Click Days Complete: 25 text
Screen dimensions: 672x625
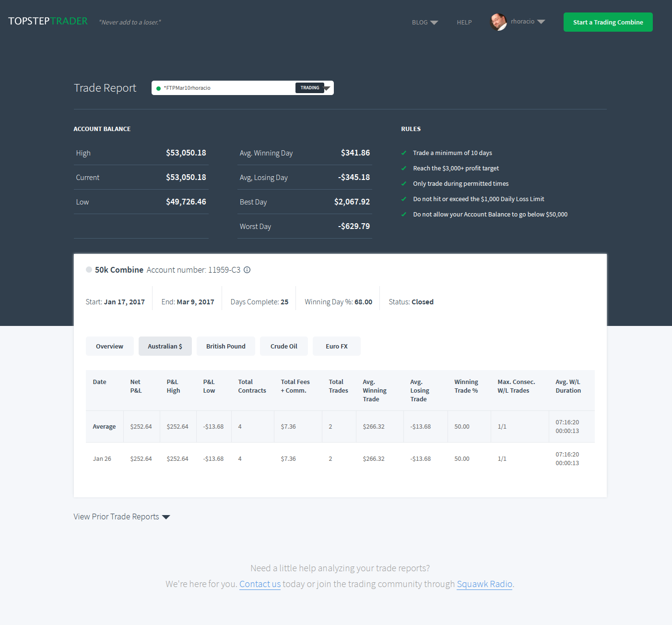tap(259, 302)
